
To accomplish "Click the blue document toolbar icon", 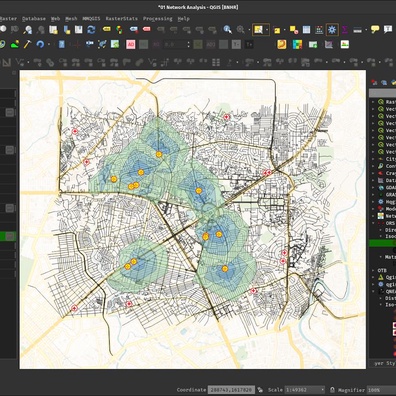I will [x=62, y=44].
